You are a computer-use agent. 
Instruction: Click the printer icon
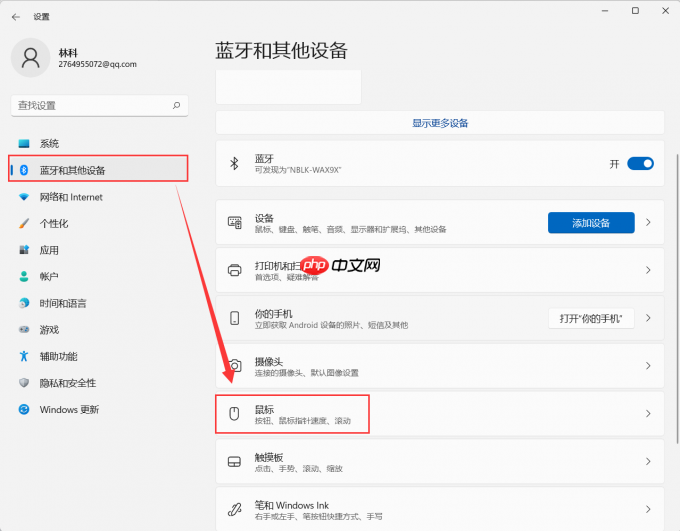pos(235,270)
